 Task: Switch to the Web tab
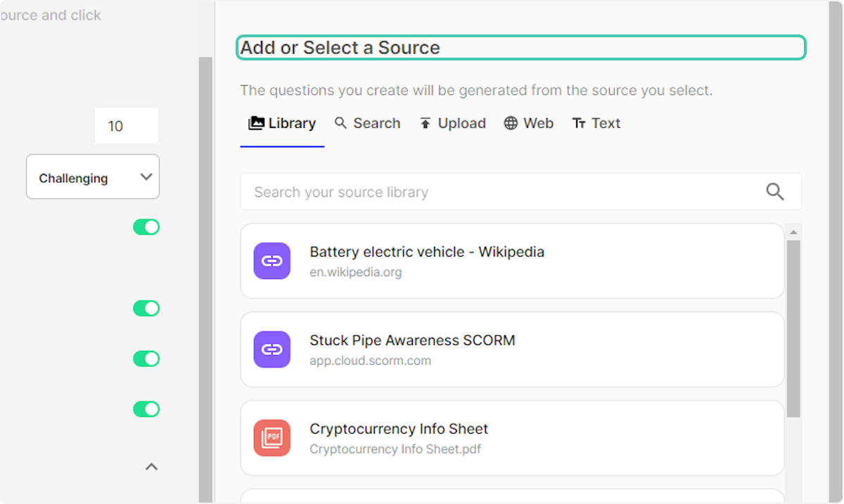click(x=528, y=122)
